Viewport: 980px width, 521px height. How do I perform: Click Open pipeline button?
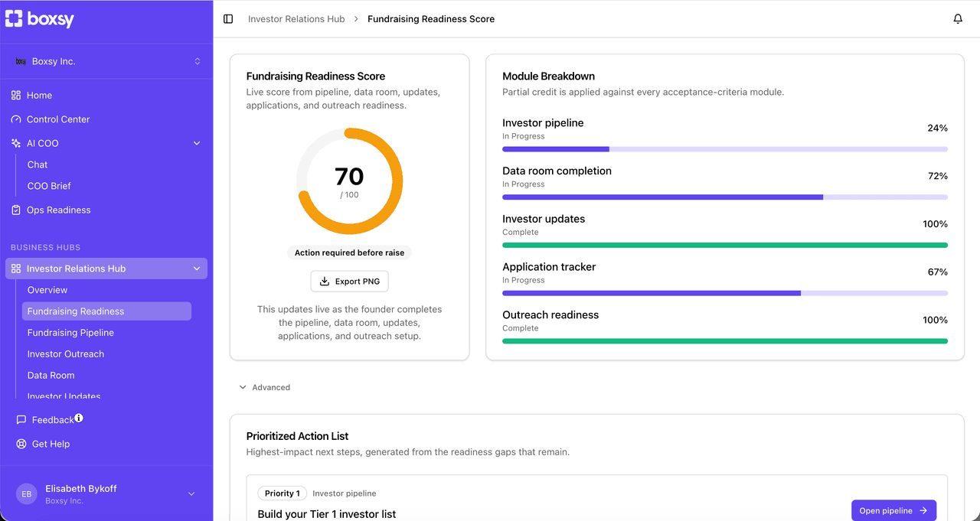894,511
